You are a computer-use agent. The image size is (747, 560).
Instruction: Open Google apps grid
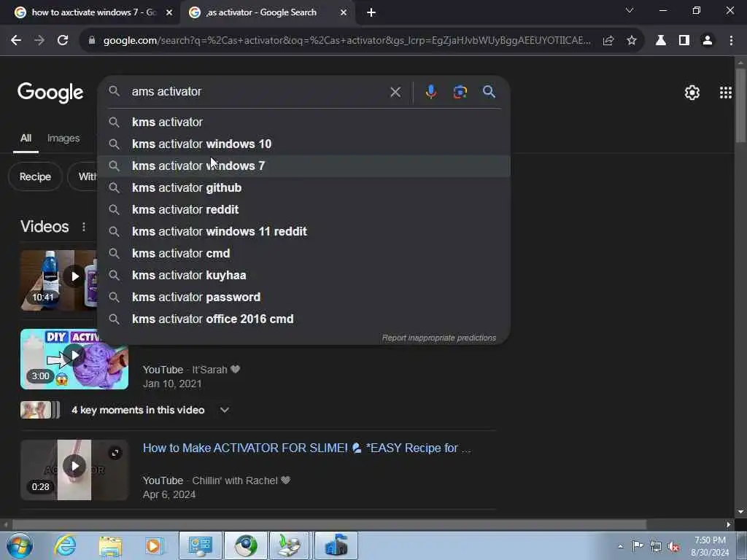tap(726, 93)
